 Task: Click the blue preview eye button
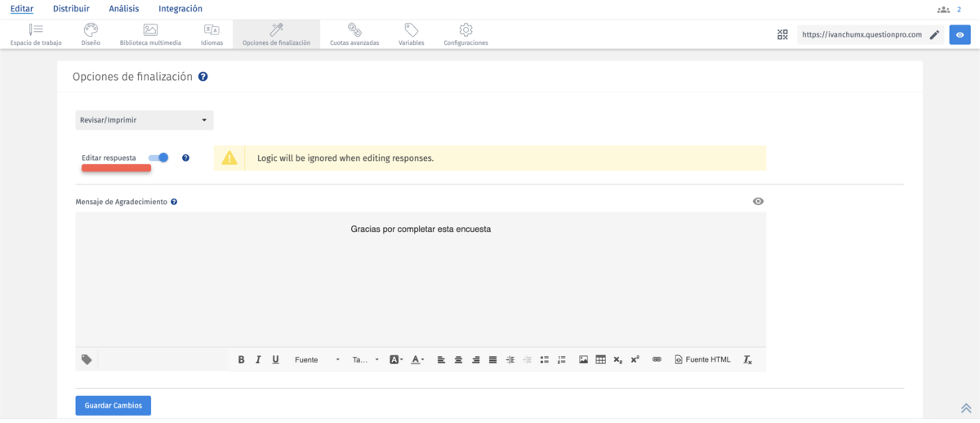click(960, 34)
